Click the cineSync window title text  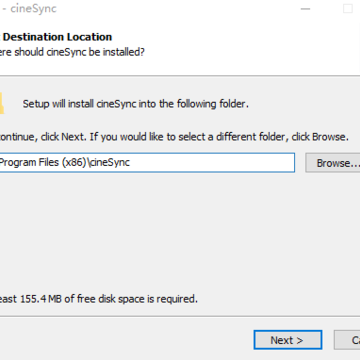[x=33, y=9]
